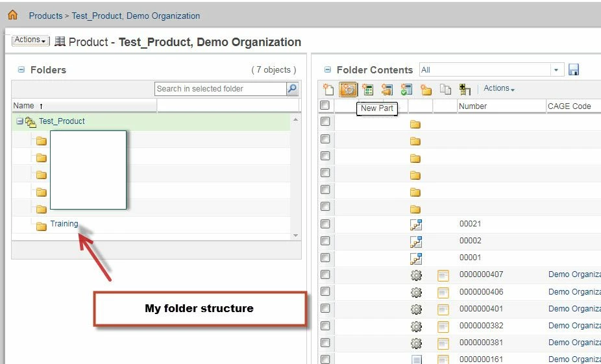The image size is (601, 364).
Task: Click the gear part icon for 0000000407
Action: point(416,275)
